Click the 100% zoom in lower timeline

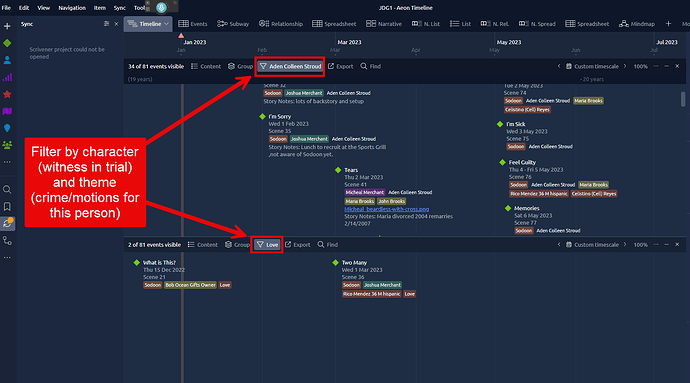[x=640, y=245]
